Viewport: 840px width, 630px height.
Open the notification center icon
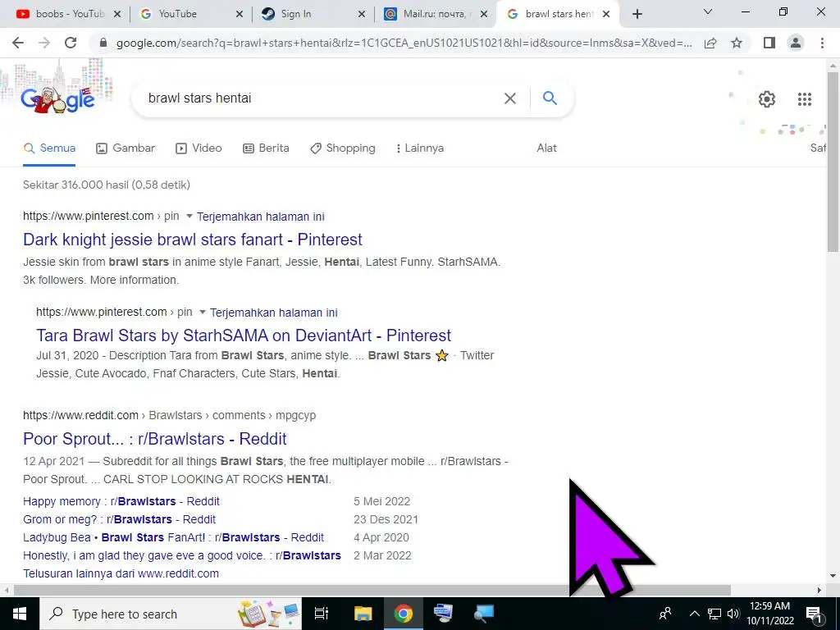pos(814,614)
